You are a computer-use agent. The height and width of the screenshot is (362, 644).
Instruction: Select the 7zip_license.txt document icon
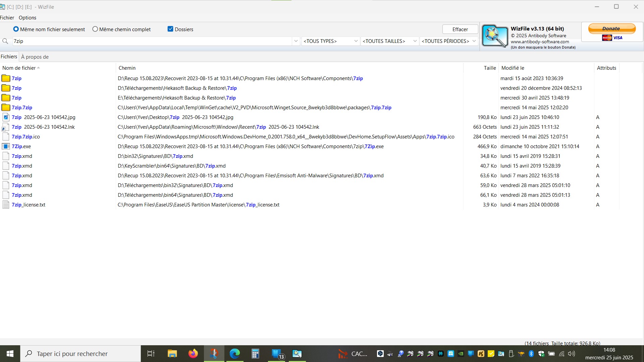[6, 205]
